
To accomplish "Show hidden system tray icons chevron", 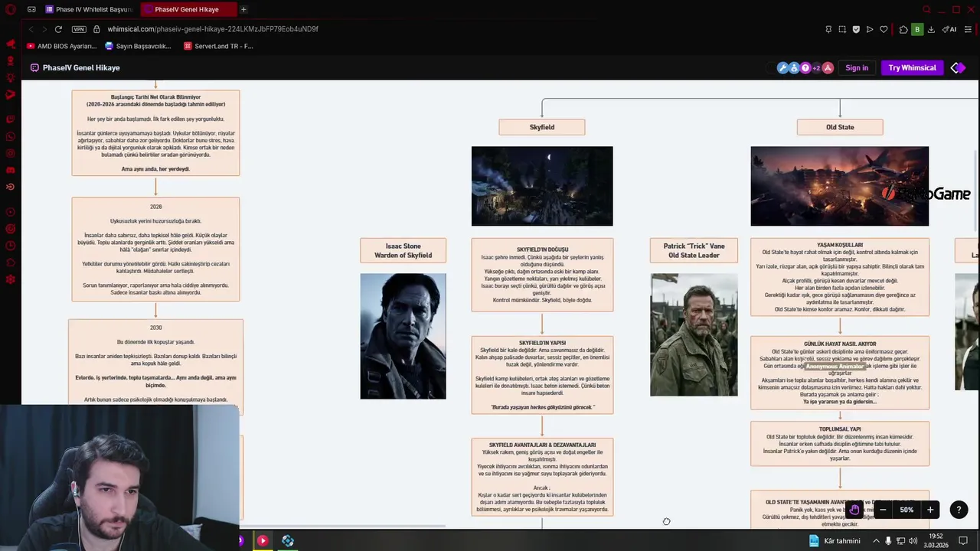I will tap(877, 541).
